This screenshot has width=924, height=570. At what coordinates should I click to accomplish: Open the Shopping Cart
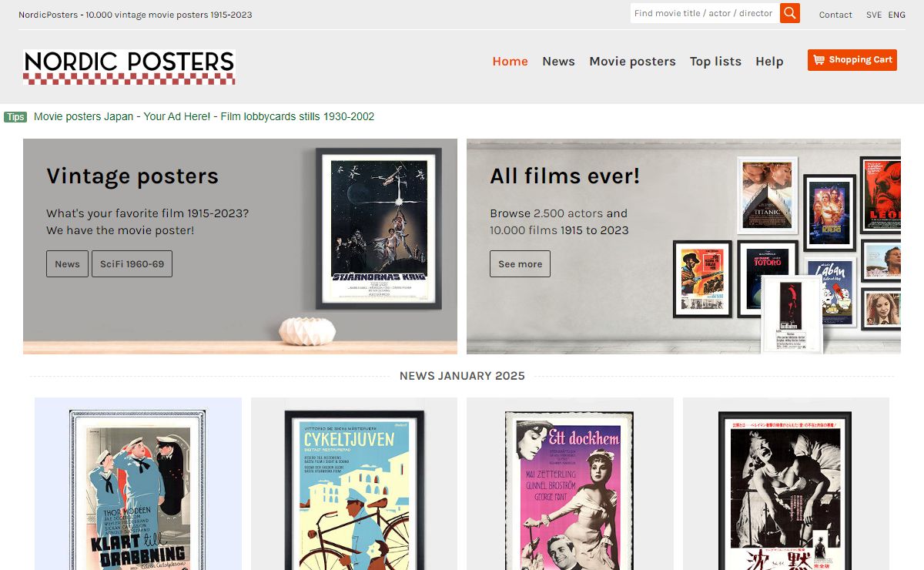852,60
